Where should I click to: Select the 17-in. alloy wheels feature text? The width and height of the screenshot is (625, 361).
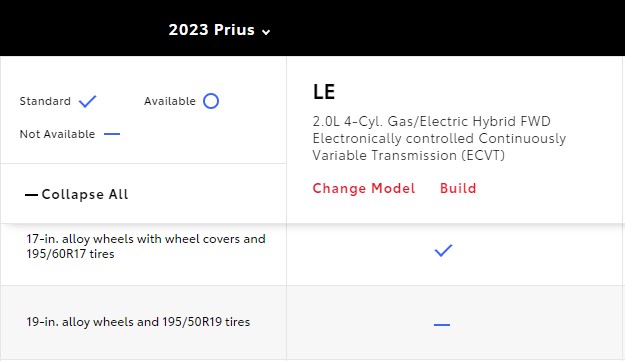click(x=146, y=246)
